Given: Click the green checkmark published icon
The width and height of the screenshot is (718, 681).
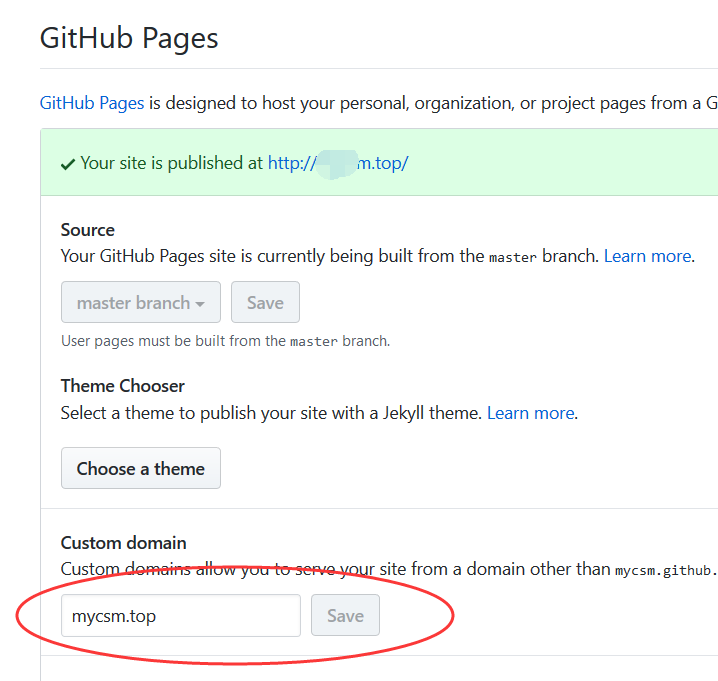Looking at the screenshot, I should click(68, 163).
